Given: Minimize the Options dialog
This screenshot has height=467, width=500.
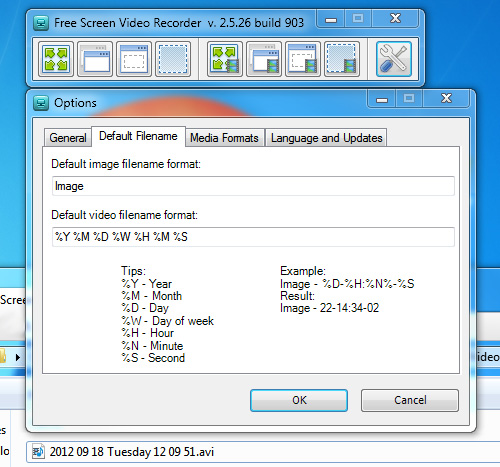Looking at the screenshot, I should pos(382,99).
